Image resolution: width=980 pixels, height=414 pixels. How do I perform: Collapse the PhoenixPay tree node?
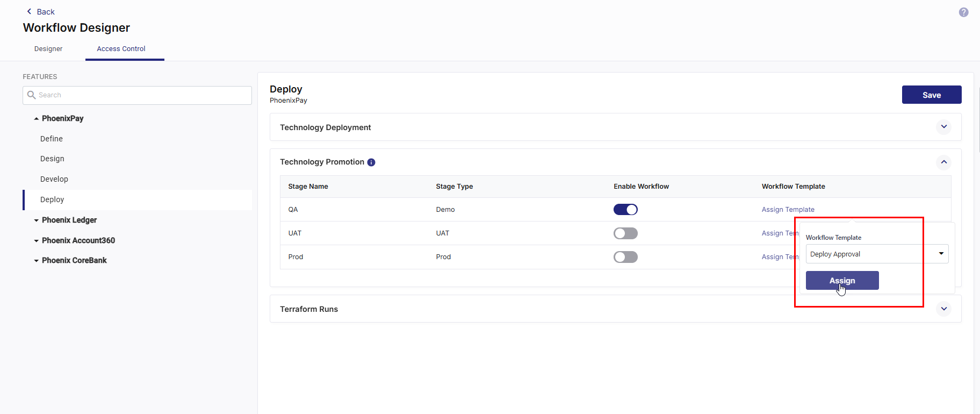(x=37, y=118)
